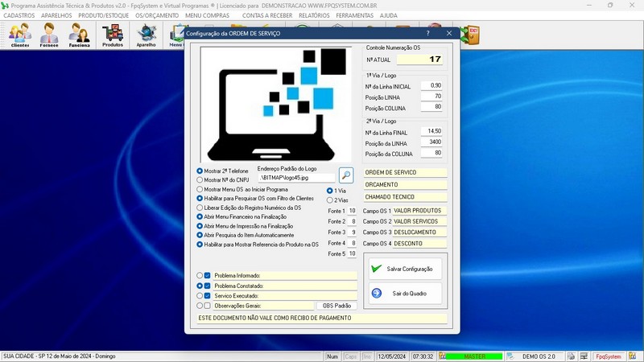The image size is (644, 362).
Task: Select the 2 Vias radio option
Action: pos(330,200)
